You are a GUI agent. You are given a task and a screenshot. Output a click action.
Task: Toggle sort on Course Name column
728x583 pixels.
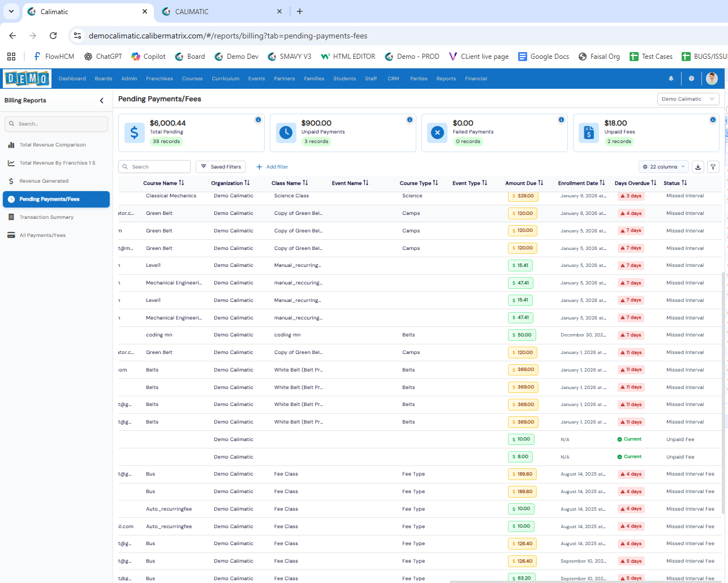pyautogui.click(x=181, y=183)
